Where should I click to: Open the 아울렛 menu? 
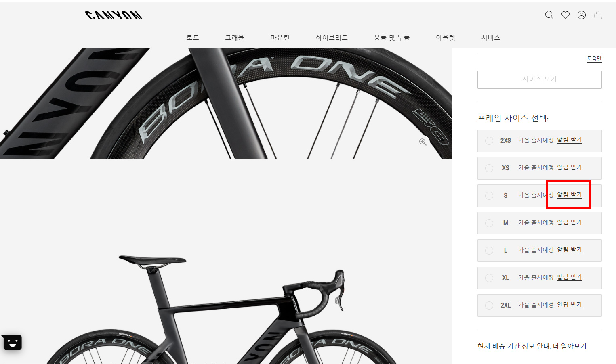pyautogui.click(x=446, y=38)
